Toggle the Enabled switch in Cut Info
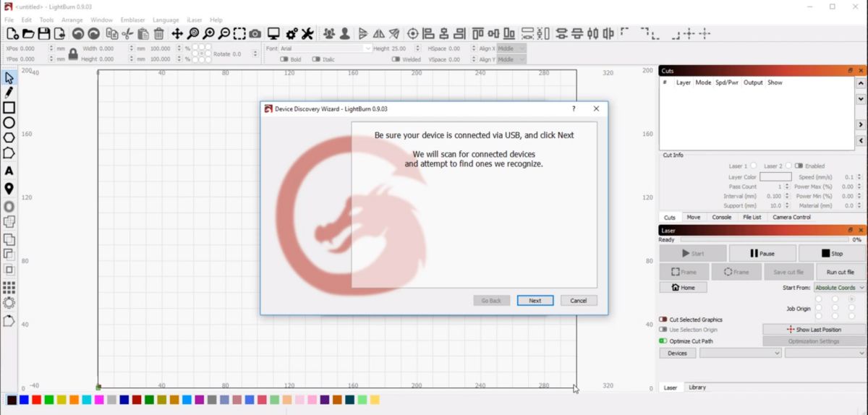868x415 pixels. [798, 166]
